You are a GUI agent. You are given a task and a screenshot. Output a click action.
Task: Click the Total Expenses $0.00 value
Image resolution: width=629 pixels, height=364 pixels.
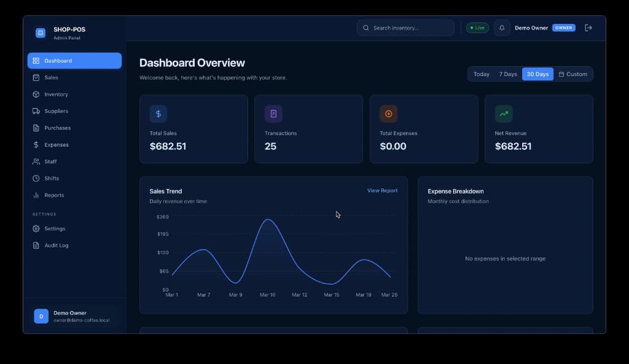point(393,146)
